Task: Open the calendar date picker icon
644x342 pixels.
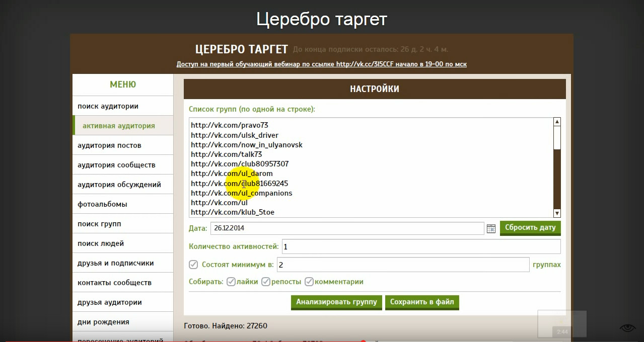Action: click(491, 228)
